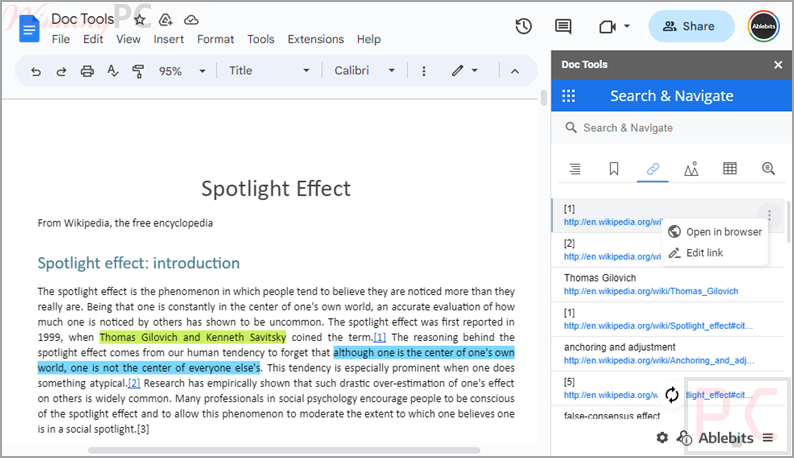
Task: Star this Doc Tools document
Action: click(140, 20)
